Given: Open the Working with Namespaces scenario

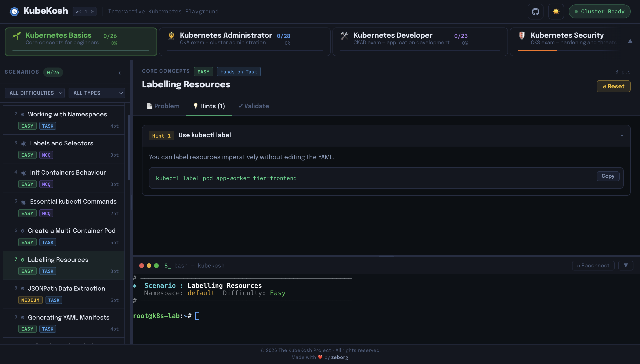Looking at the screenshot, I should point(64,120).
